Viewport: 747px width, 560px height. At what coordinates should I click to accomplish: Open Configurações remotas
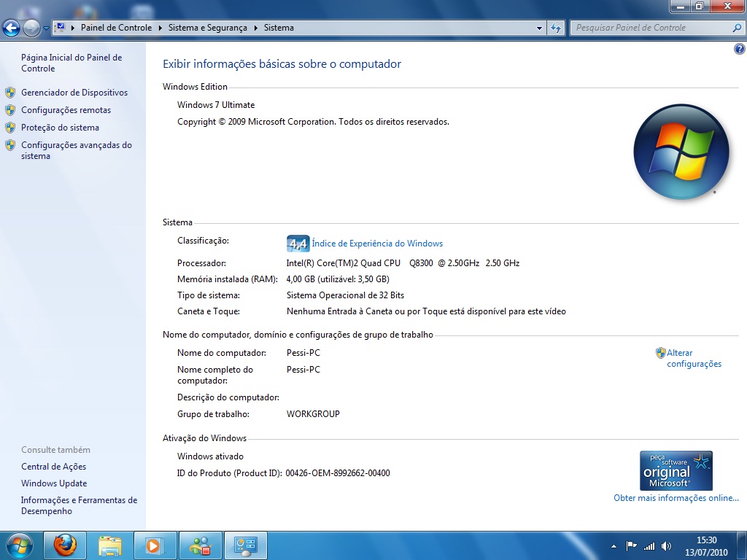point(66,110)
